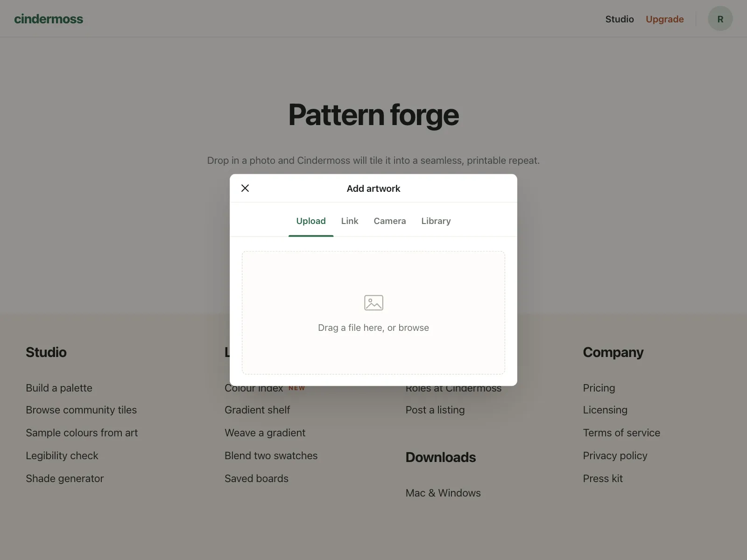This screenshot has height=560, width=747.
Task: Open the Press kit link
Action: pos(603,478)
